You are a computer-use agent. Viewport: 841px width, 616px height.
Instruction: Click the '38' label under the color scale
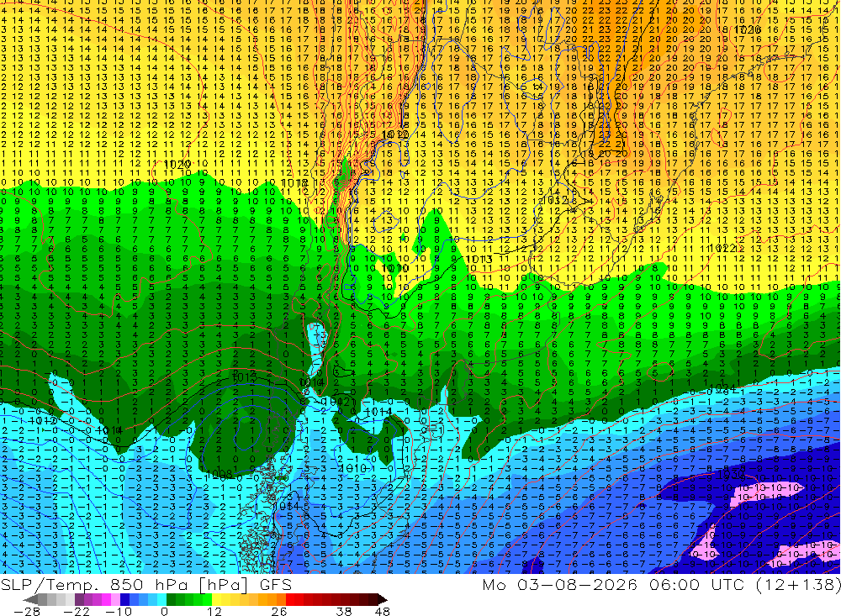coord(344,611)
